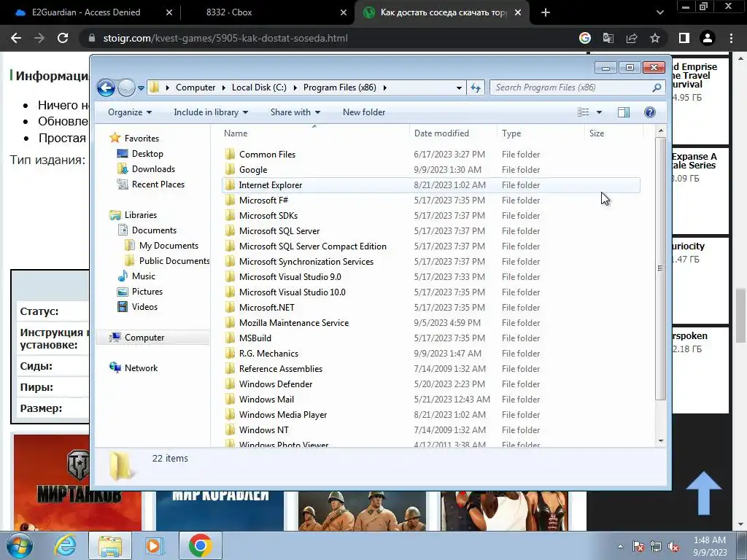This screenshot has height=560, width=747.
Task: Select Computer in the navigation pane
Action: [144, 338]
